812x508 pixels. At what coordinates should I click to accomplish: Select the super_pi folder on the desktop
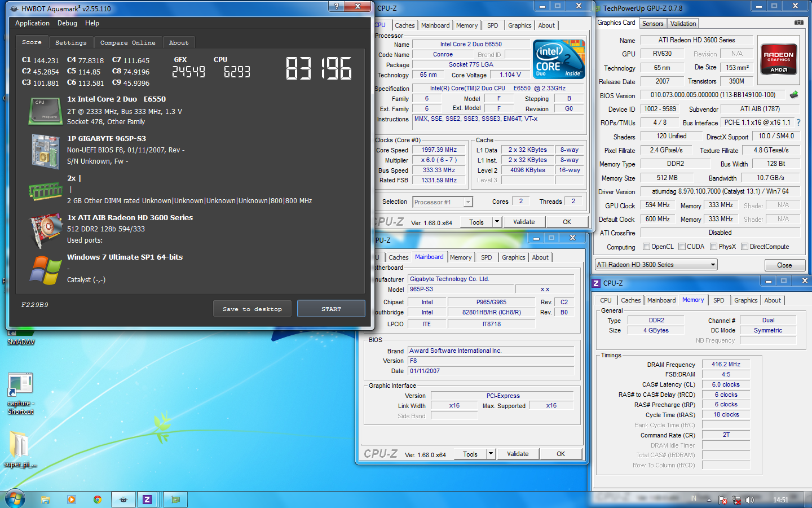[20, 449]
